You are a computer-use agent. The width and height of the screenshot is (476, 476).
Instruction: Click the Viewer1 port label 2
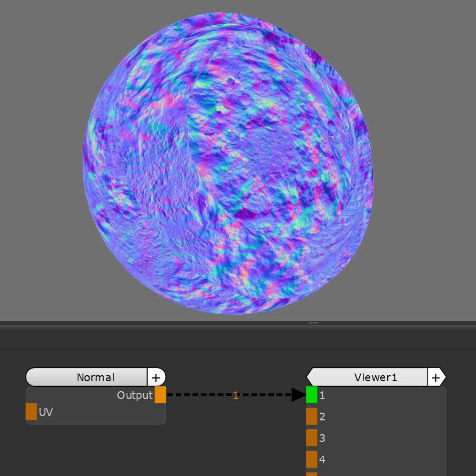pyautogui.click(x=322, y=417)
